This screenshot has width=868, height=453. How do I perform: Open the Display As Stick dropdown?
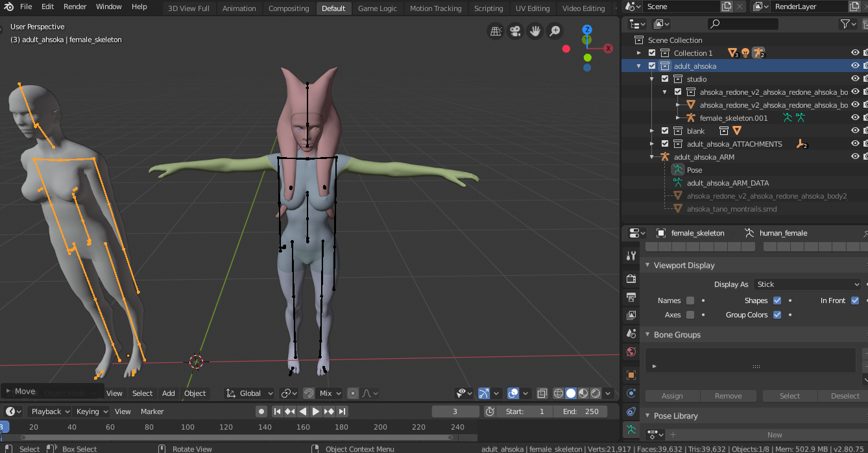(808, 284)
